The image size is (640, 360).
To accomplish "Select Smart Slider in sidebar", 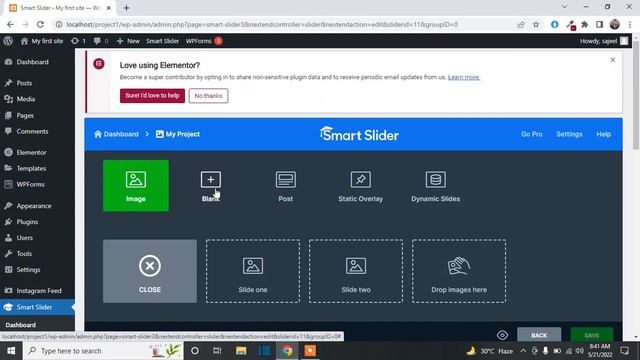I will tap(37, 307).
